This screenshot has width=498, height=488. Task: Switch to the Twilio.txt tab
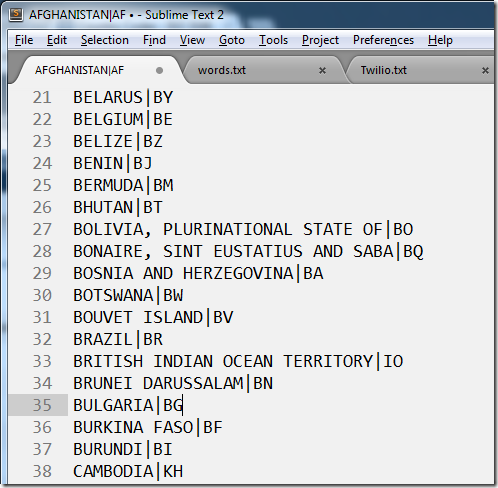[x=384, y=70]
